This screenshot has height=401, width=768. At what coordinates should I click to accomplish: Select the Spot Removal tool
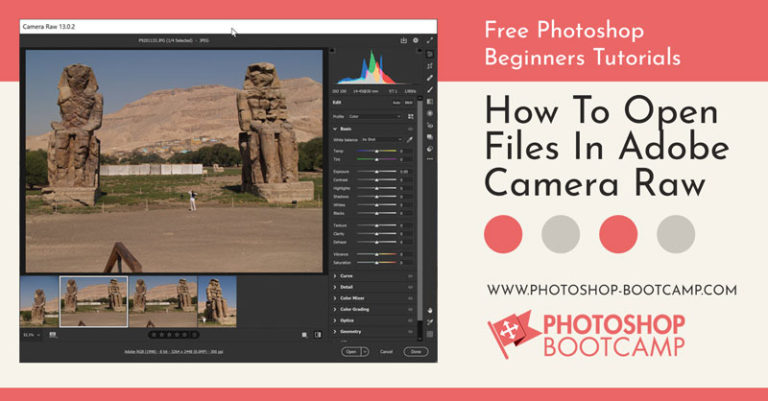point(430,78)
